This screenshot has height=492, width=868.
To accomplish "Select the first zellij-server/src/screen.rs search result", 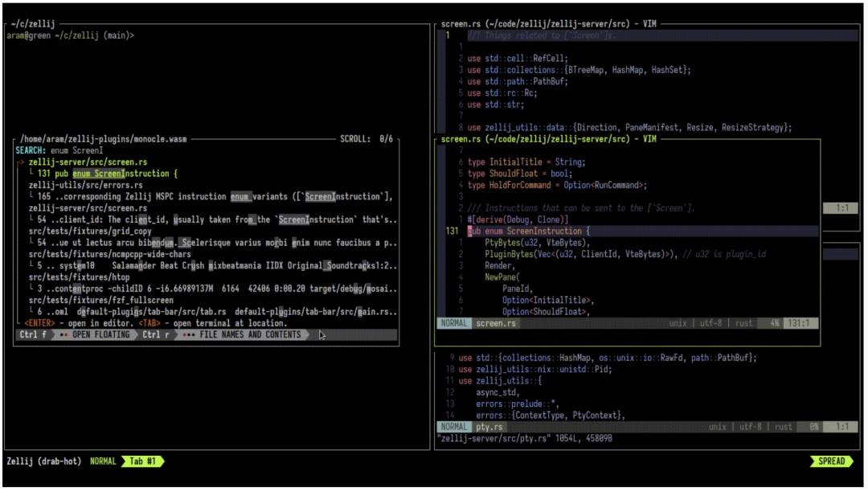I will [88, 162].
